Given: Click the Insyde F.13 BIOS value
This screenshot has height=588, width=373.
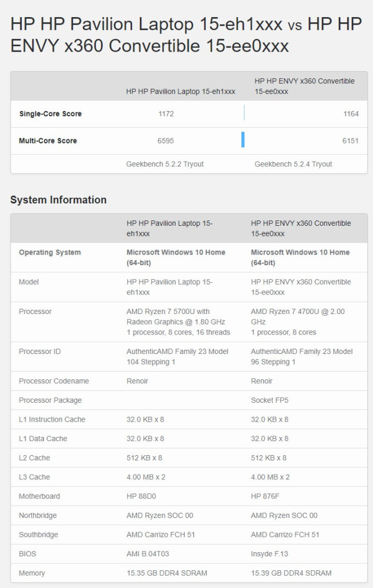Looking at the screenshot, I should pos(270,554).
